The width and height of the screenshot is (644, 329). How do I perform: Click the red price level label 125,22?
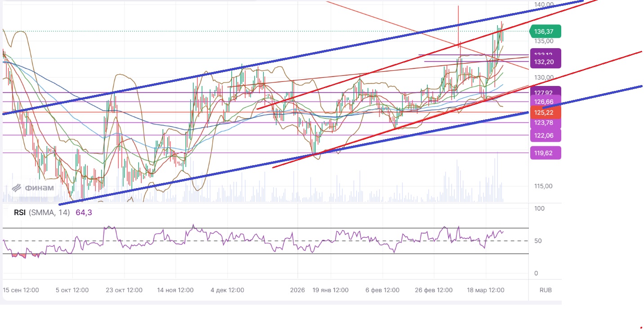pos(546,112)
